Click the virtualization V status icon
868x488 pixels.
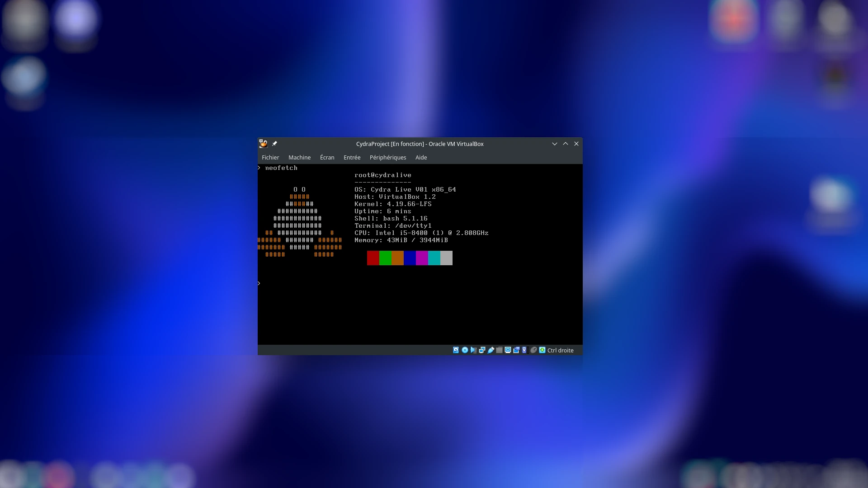click(x=524, y=350)
